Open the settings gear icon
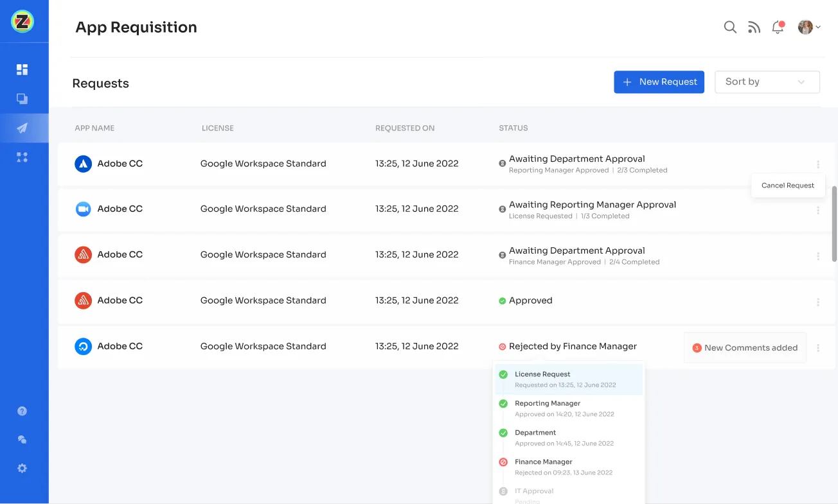The width and height of the screenshot is (838, 504). click(22, 469)
